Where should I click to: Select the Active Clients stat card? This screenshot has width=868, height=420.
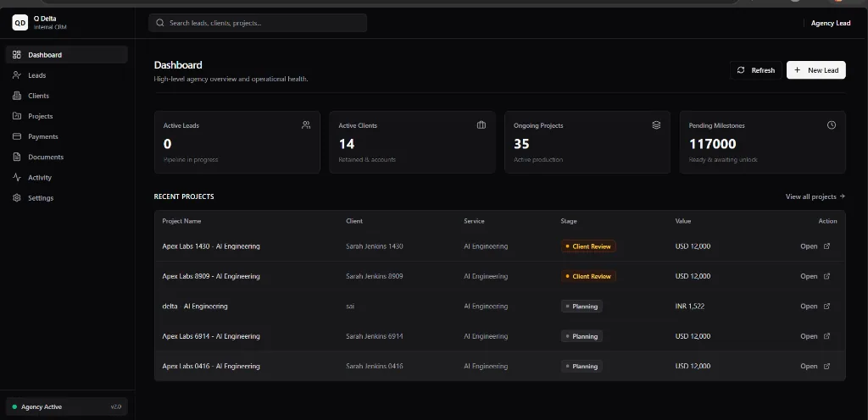click(x=413, y=142)
